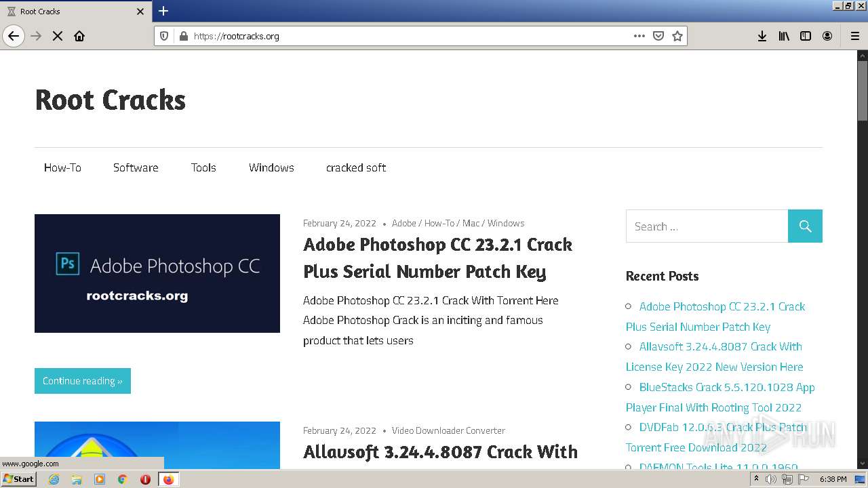Go back with the browser back arrow
The height and width of the screenshot is (488, 868).
pyautogui.click(x=14, y=36)
